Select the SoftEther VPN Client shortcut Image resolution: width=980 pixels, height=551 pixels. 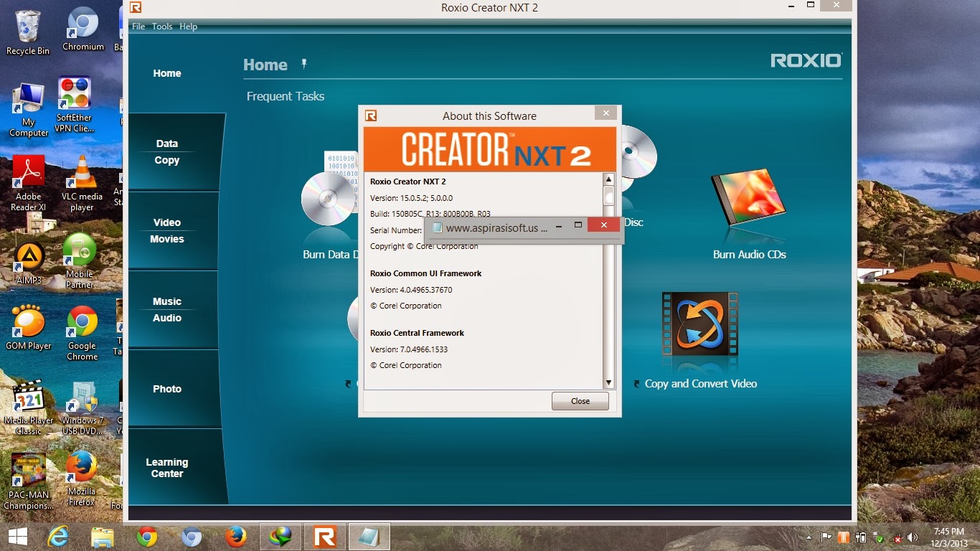(75, 104)
